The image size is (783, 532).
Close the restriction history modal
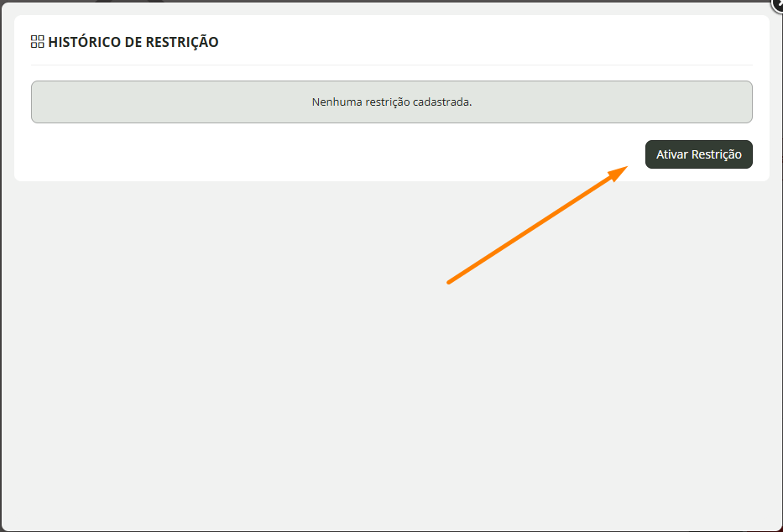pos(778,3)
